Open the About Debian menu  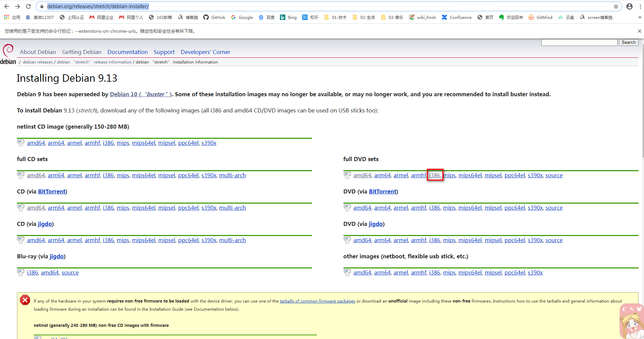pyautogui.click(x=38, y=52)
